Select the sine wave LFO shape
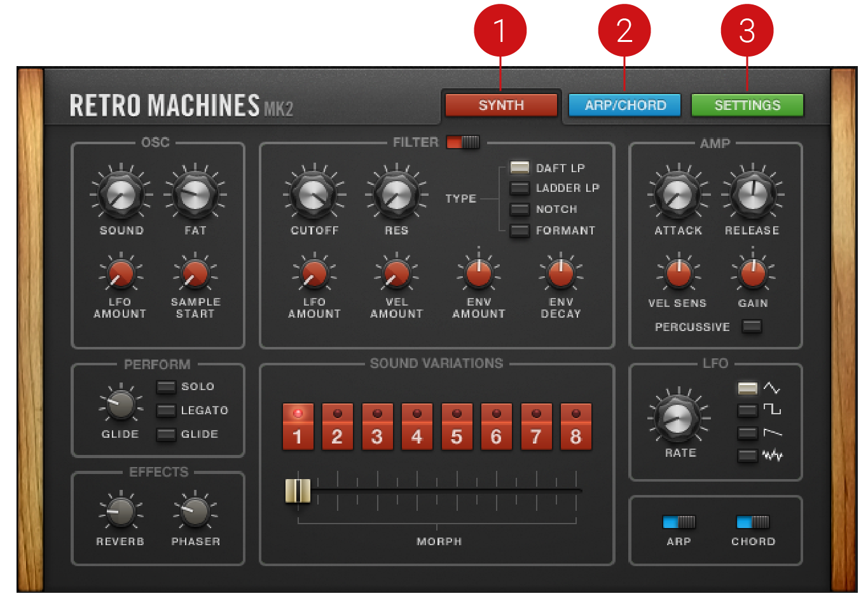This screenshot has height=596, width=868. click(x=747, y=388)
